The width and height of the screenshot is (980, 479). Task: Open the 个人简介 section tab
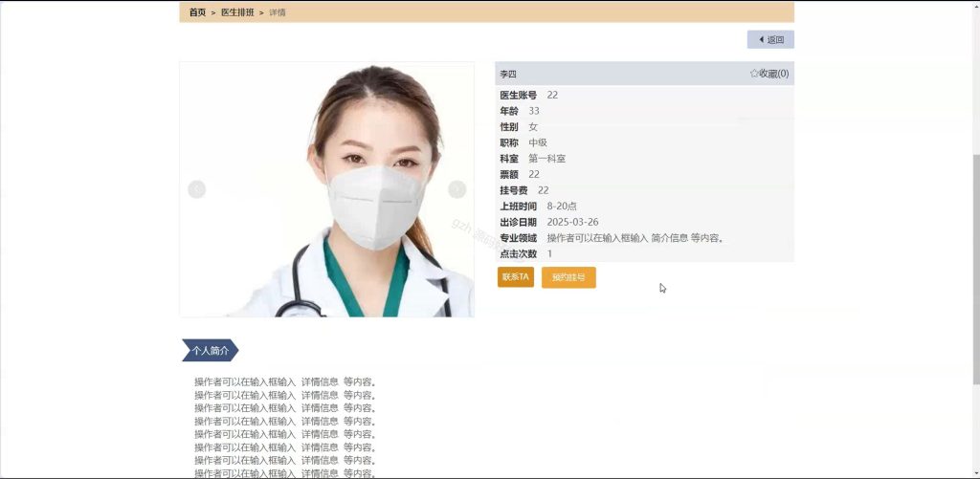[x=210, y=350]
